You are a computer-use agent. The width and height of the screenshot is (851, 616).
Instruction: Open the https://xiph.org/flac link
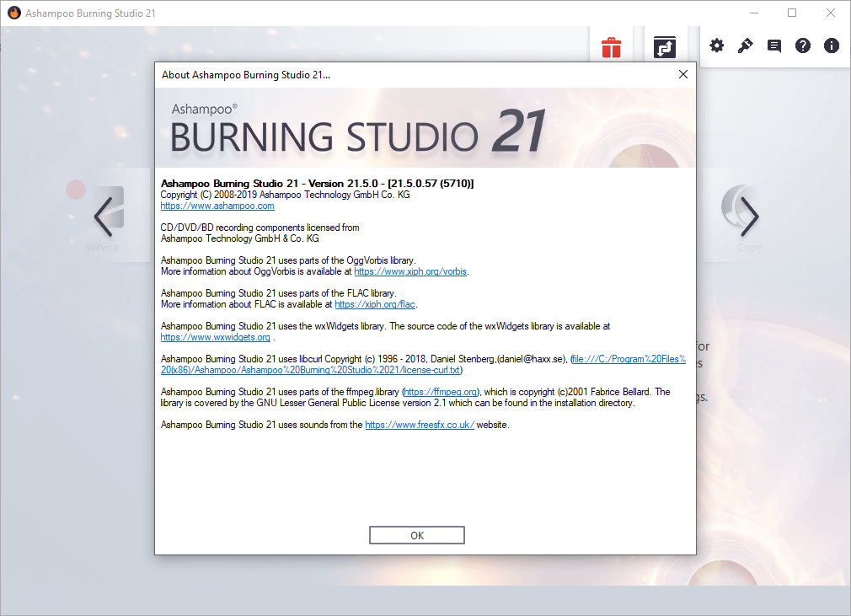tap(375, 304)
